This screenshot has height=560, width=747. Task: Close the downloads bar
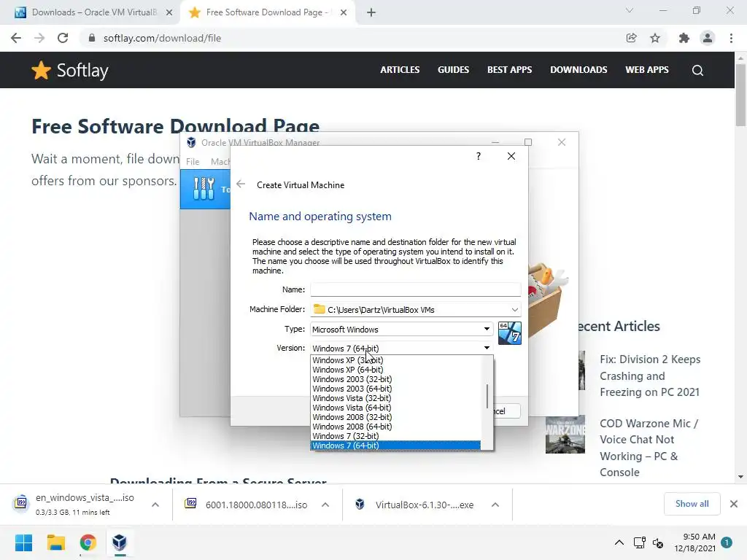734,504
